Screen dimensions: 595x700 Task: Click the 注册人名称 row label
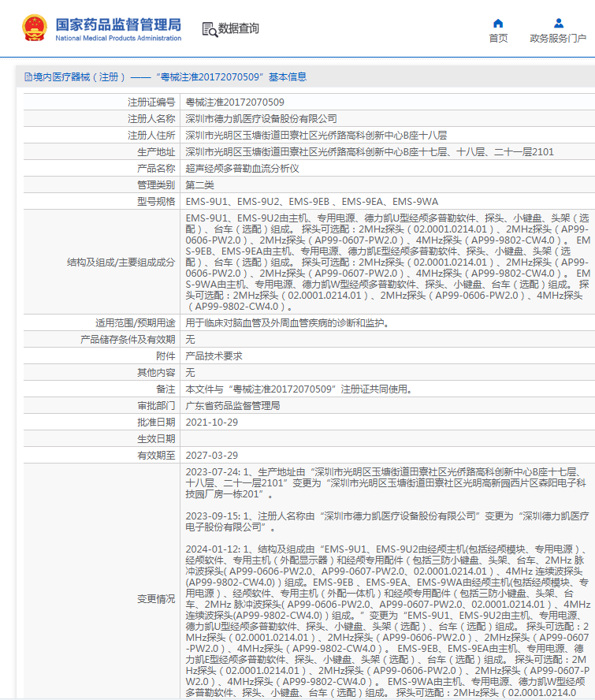click(151, 119)
